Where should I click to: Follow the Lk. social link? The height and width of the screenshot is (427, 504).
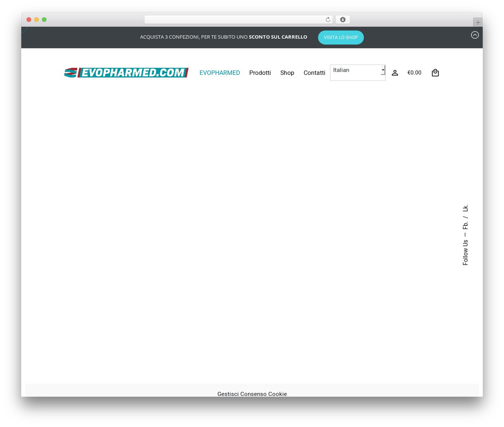(x=465, y=208)
